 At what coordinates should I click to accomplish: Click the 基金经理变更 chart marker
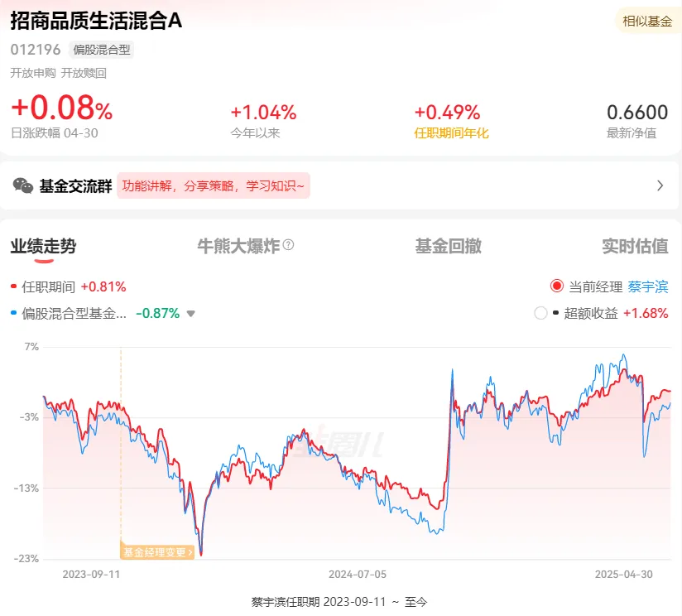click(157, 552)
